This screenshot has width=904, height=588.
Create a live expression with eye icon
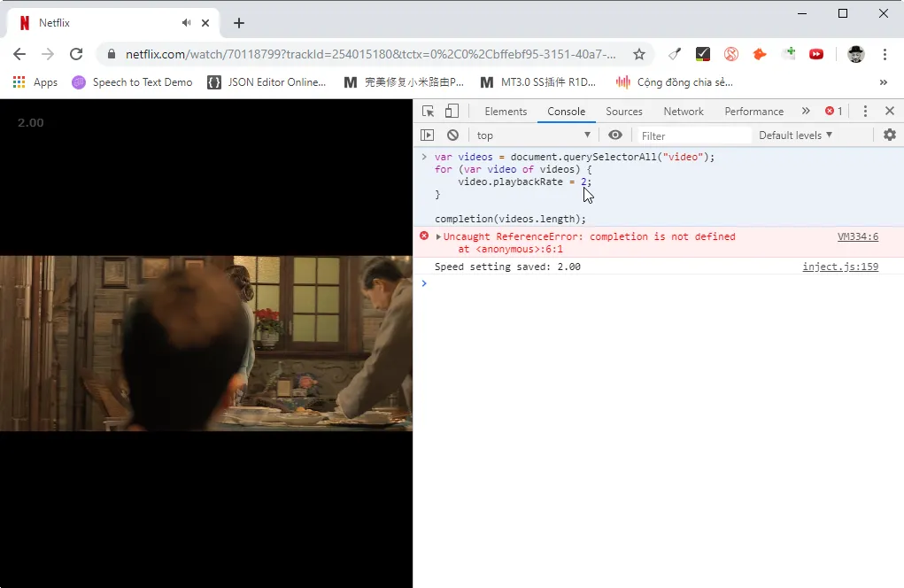(615, 135)
